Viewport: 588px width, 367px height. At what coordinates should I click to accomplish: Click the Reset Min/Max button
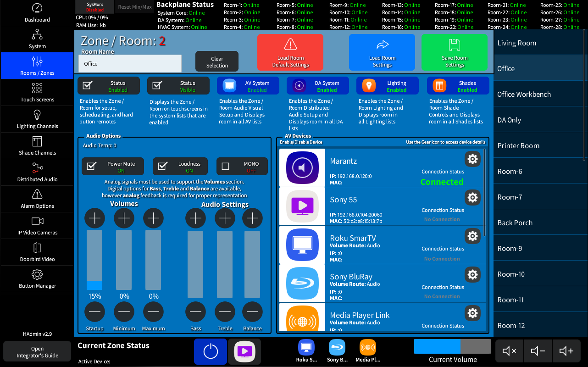click(134, 7)
